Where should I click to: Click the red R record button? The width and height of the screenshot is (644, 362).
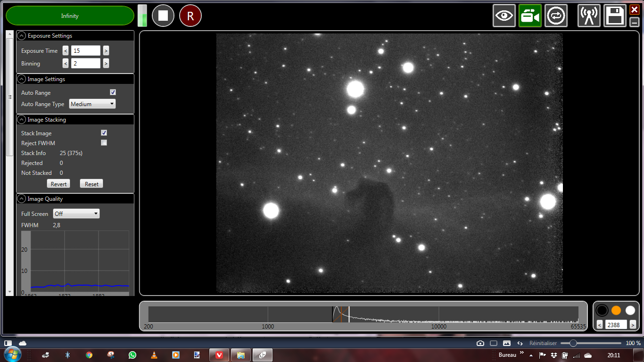[x=190, y=16]
